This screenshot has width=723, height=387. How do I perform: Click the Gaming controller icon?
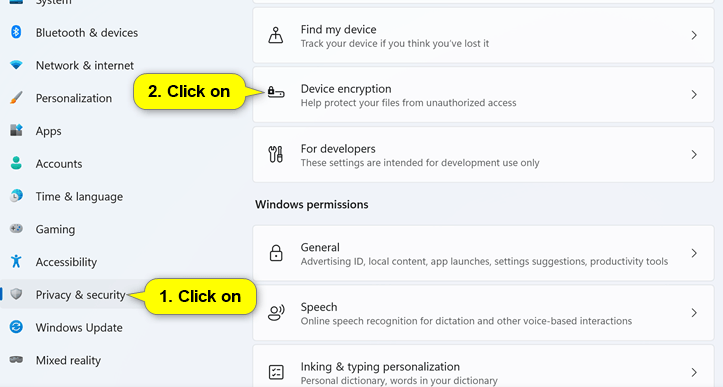(x=16, y=229)
